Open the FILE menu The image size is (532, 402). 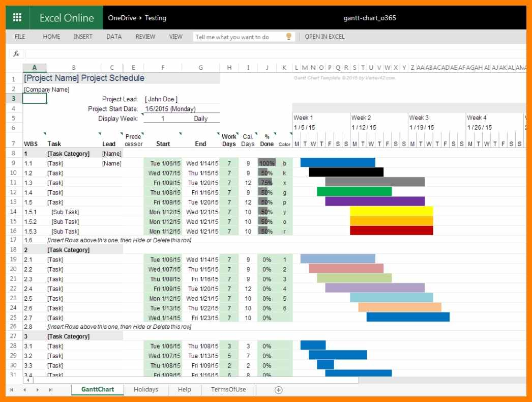click(x=20, y=36)
